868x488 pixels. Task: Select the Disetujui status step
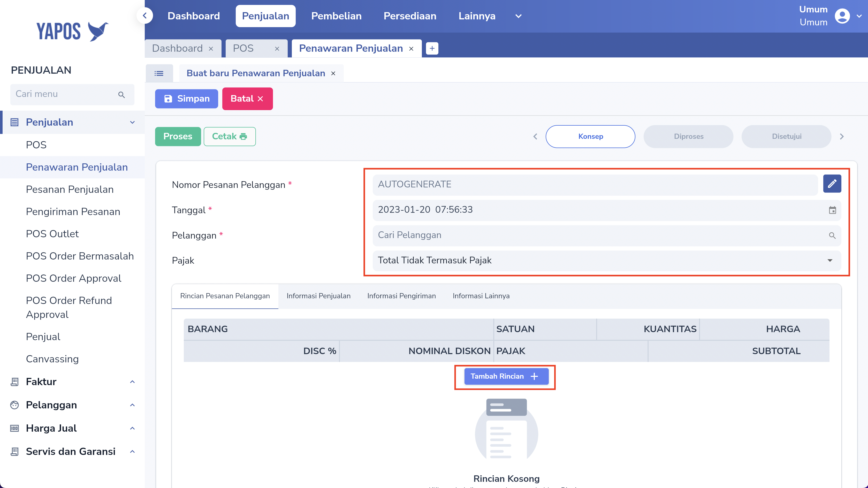(x=787, y=136)
